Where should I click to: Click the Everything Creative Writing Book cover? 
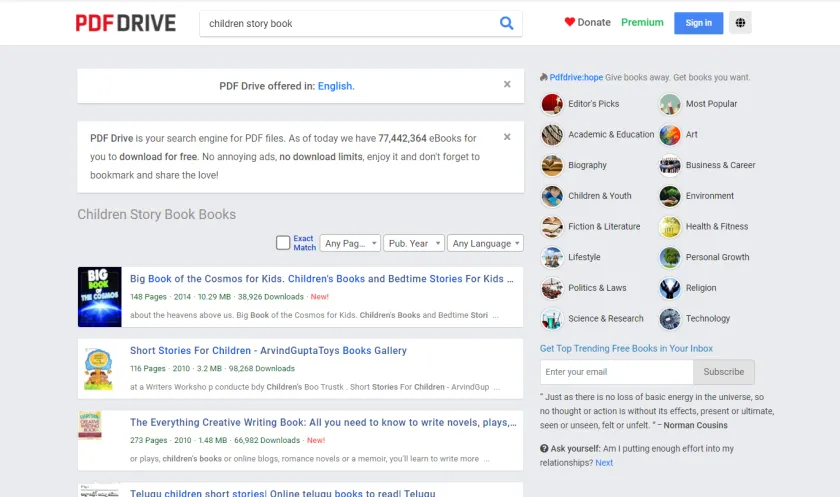point(90,425)
